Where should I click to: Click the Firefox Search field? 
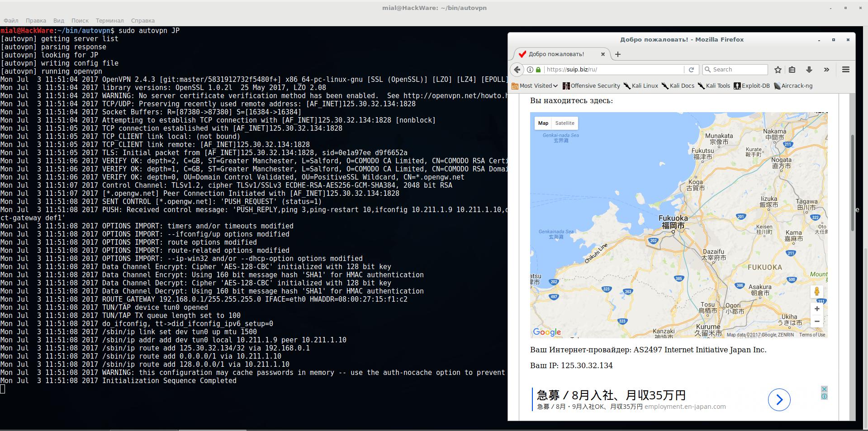[738, 70]
